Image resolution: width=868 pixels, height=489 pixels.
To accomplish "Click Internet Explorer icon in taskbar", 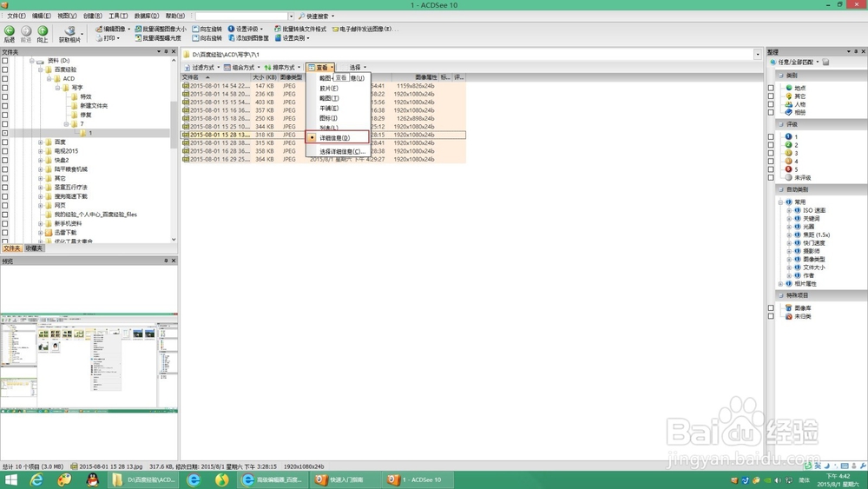I will click(36, 479).
